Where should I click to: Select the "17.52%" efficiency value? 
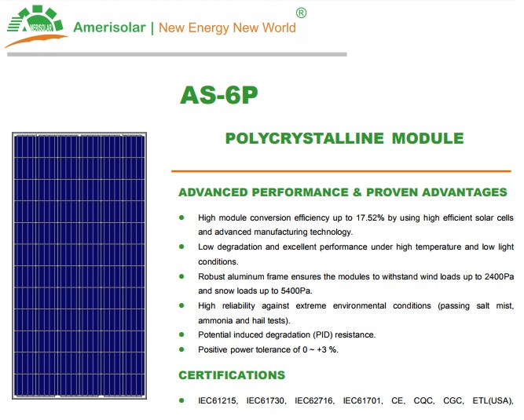point(370,218)
